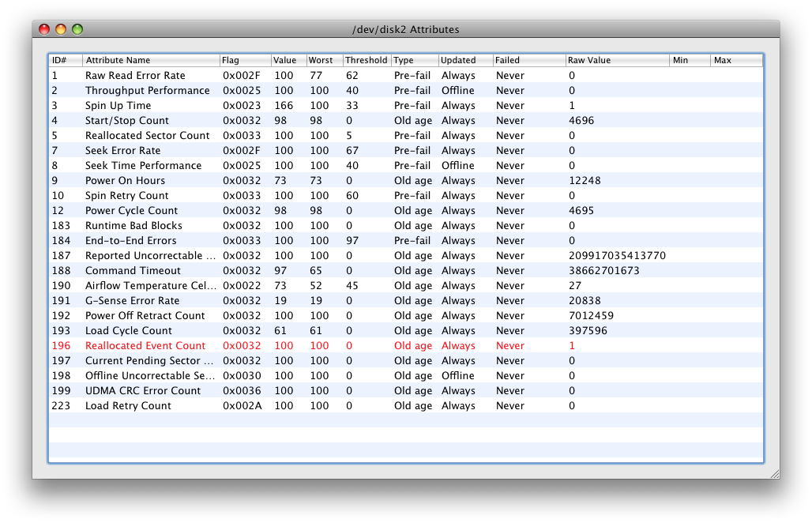Sort by Attribute Name column header
Viewport: 812px width, 523px height.
(151, 60)
